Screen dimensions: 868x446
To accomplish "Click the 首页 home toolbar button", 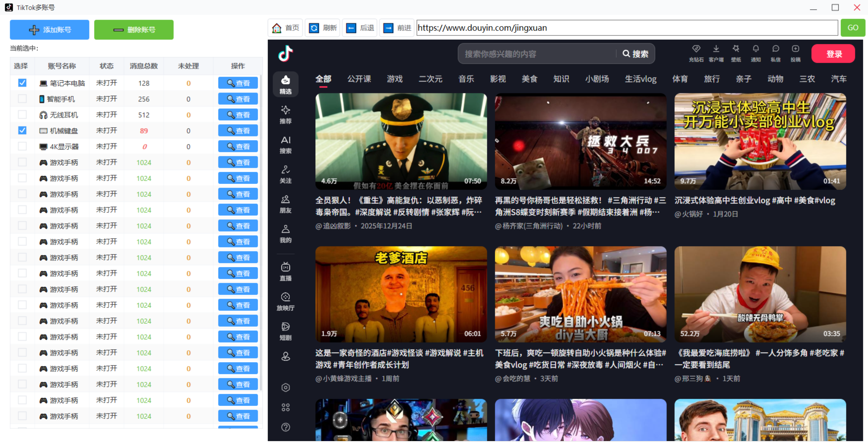I will [285, 28].
